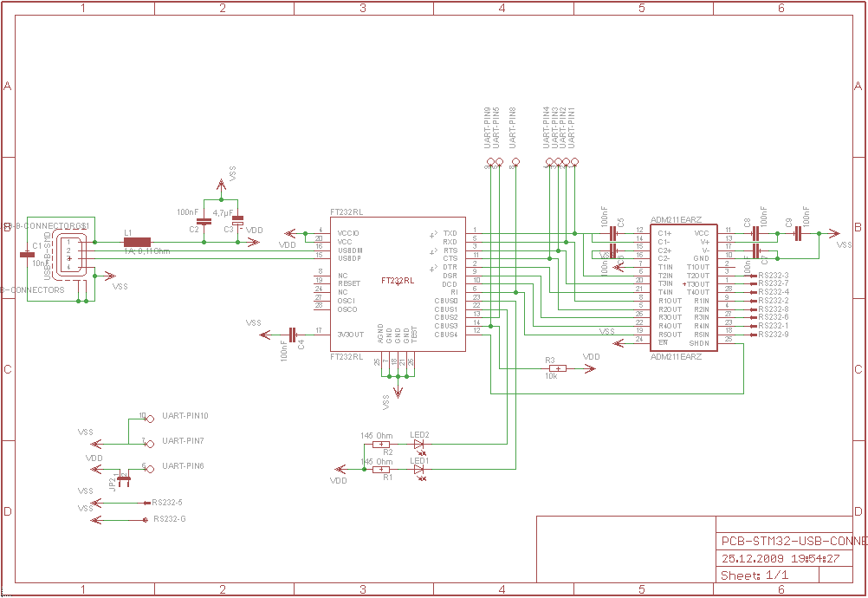
Task: Select the USB-B connector socket symbol
Action: 68,254
